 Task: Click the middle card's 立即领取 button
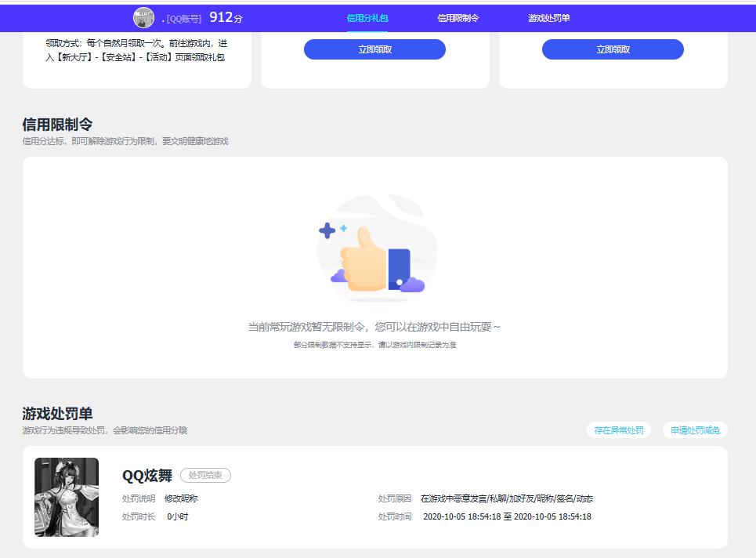coord(374,49)
